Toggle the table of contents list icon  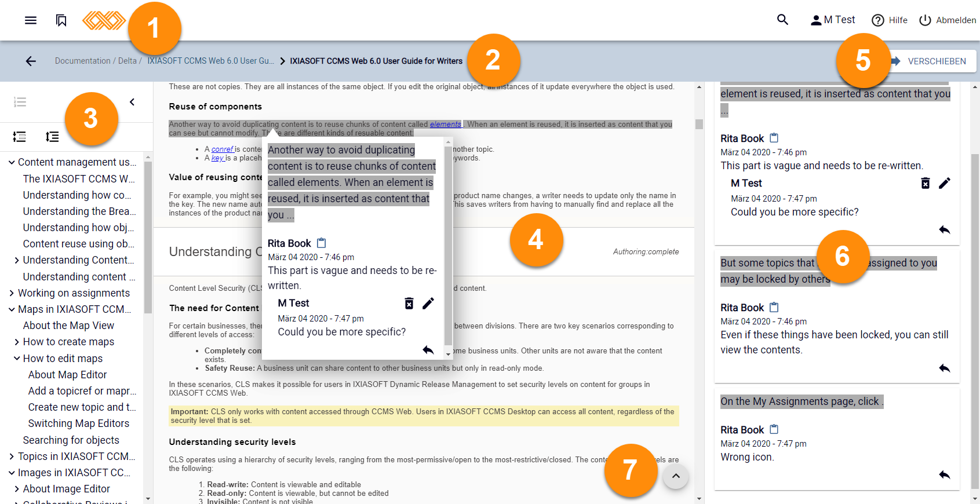point(20,103)
